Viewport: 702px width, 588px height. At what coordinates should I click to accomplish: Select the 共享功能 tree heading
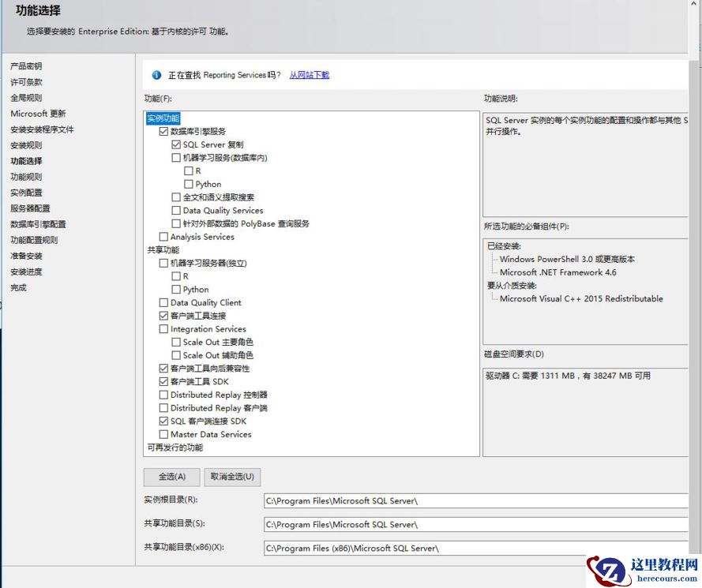point(163,250)
